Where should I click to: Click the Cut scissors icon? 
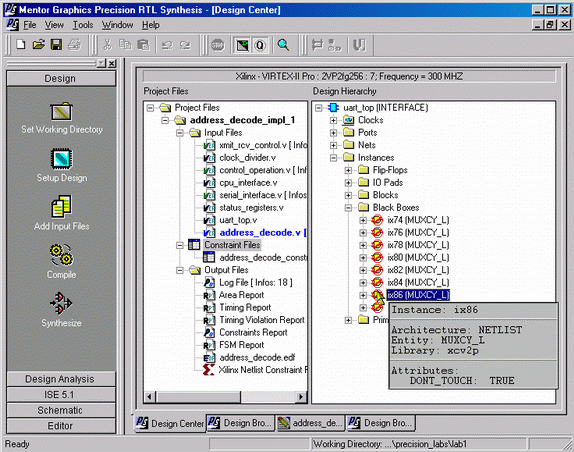(107, 45)
